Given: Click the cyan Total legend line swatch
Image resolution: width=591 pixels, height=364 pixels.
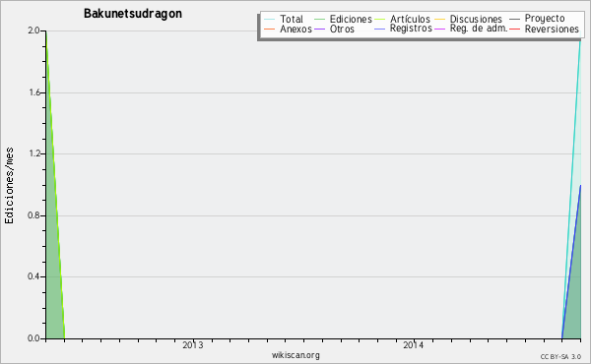Looking at the screenshot, I should (x=270, y=19).
